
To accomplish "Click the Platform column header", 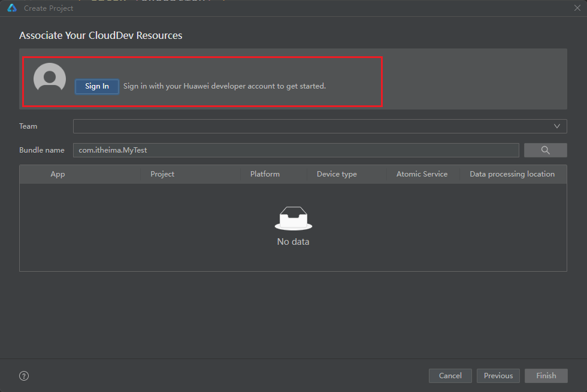I will pos(265,174).
